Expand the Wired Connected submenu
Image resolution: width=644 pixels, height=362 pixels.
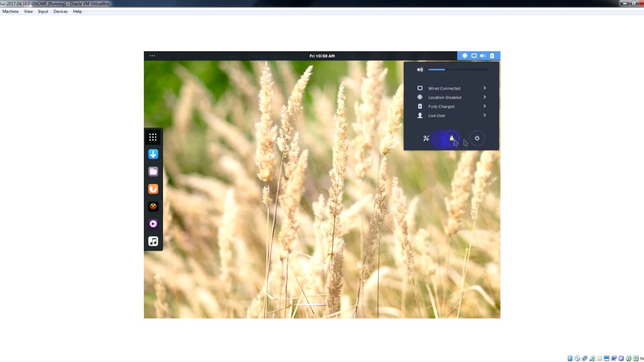451,88
